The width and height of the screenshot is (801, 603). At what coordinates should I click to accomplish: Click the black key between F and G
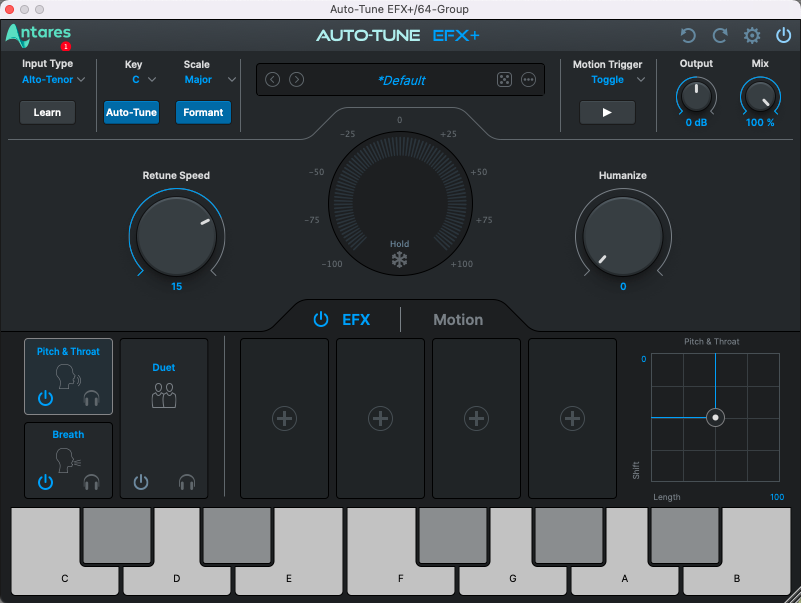(453, 536)
